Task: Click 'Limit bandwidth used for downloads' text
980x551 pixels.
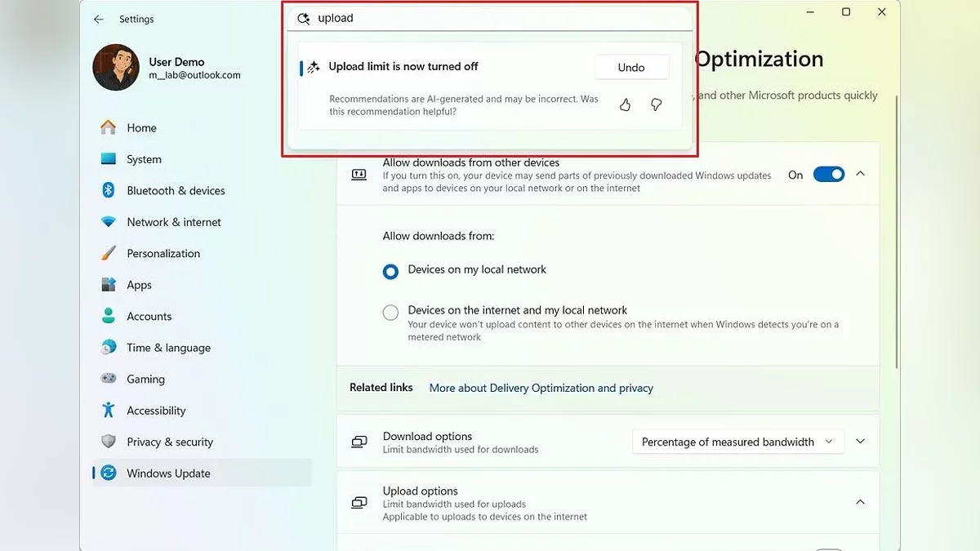Action: click(x=461, y=449)
